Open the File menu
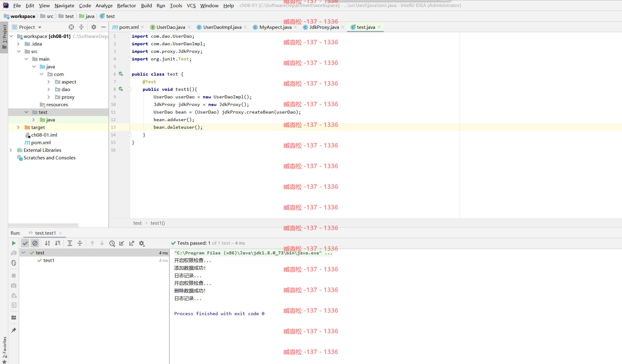 coord(17,5)
